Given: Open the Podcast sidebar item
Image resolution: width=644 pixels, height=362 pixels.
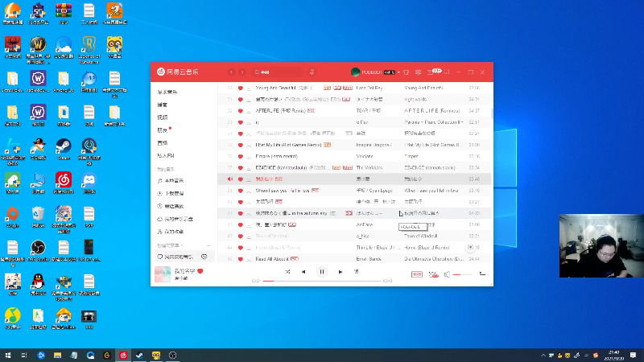Looking at the screenshot, I should (163, 105).
